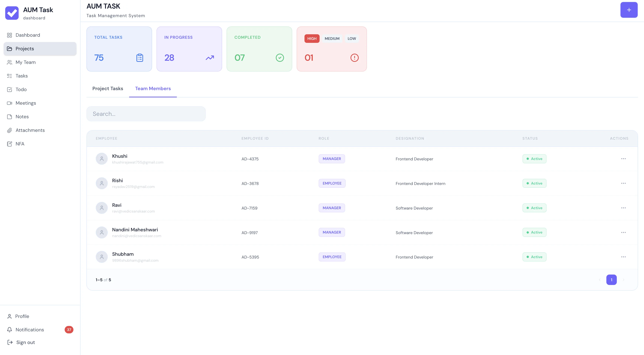Open the three-dot menu for Shubham
This screenshot has width=644, height=355.
(623, 257)
